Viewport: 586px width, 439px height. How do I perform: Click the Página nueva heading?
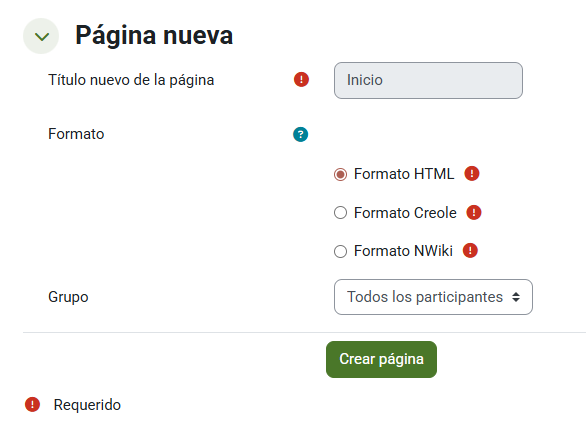[x=154, y=36]
